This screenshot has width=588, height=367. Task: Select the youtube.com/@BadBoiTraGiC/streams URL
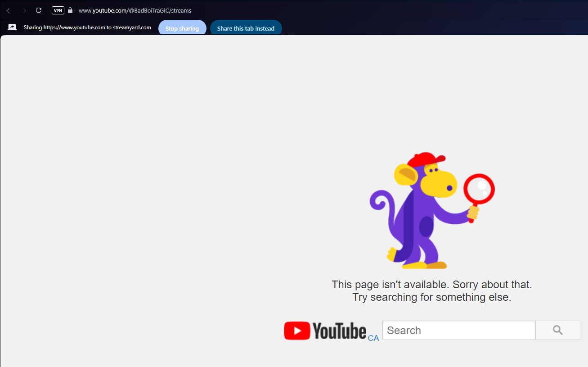pos(135,10)
